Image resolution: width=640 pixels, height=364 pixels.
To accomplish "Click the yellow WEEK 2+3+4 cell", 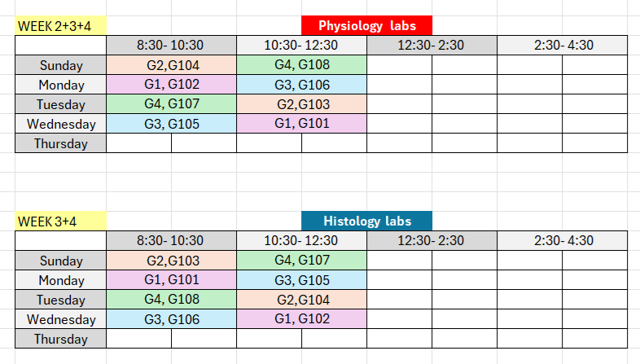I will (x=60, y=26).
